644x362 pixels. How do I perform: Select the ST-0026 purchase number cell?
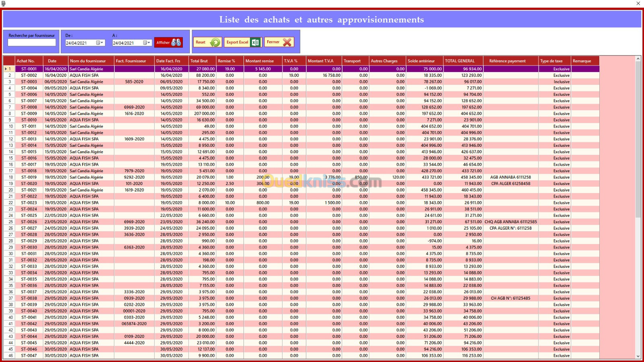[29, 222]
